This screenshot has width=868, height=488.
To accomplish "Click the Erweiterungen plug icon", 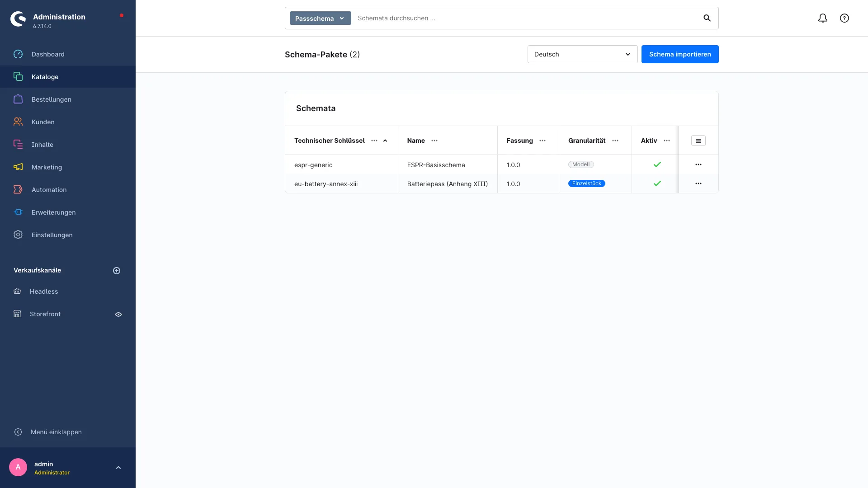I will point(18,212).
